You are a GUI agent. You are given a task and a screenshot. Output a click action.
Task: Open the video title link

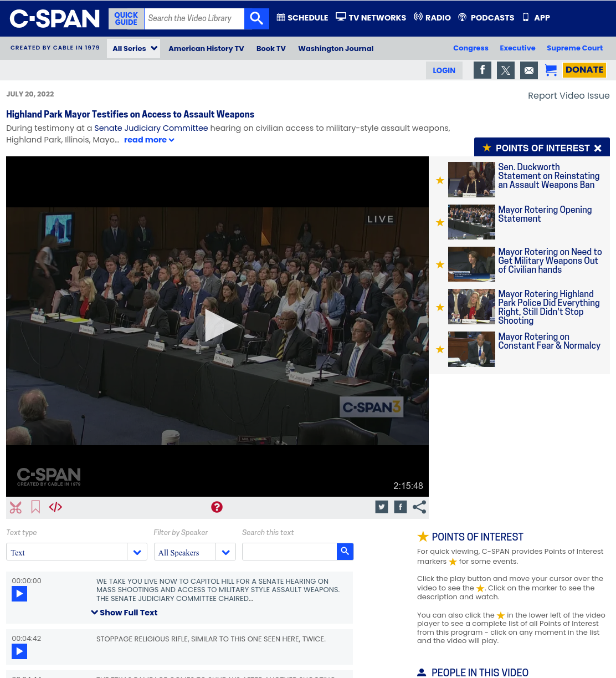[x=130, y=114]
